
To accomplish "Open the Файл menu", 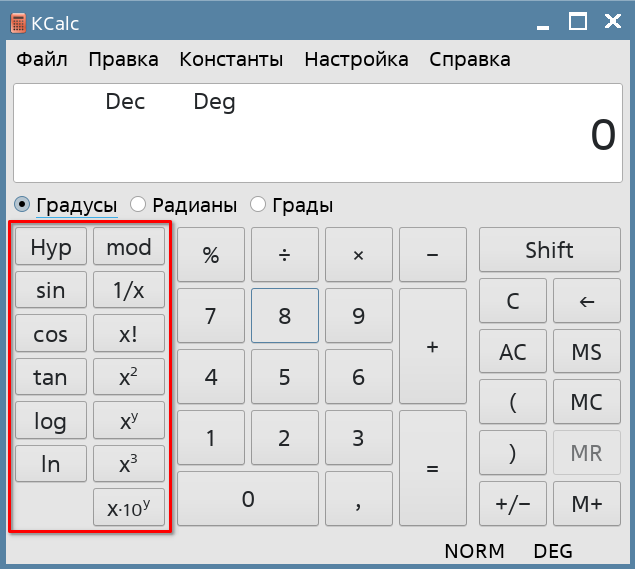I will tap(42, 59).
